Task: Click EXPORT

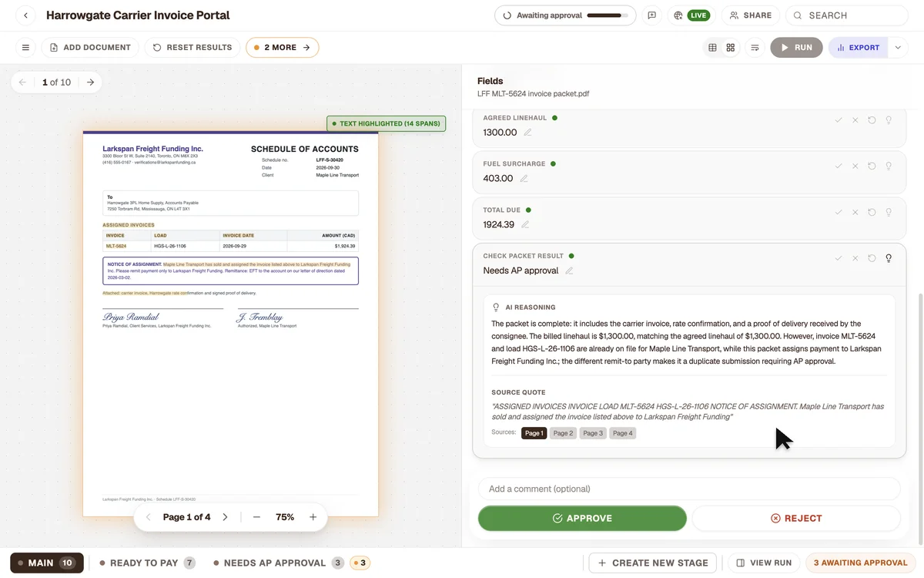Action: pos(859,48)
